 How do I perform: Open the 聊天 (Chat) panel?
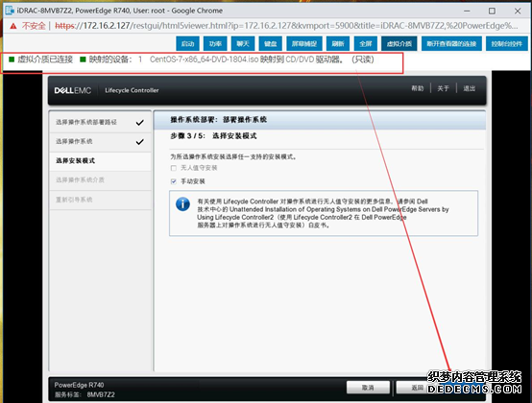(x=243, y=44)
